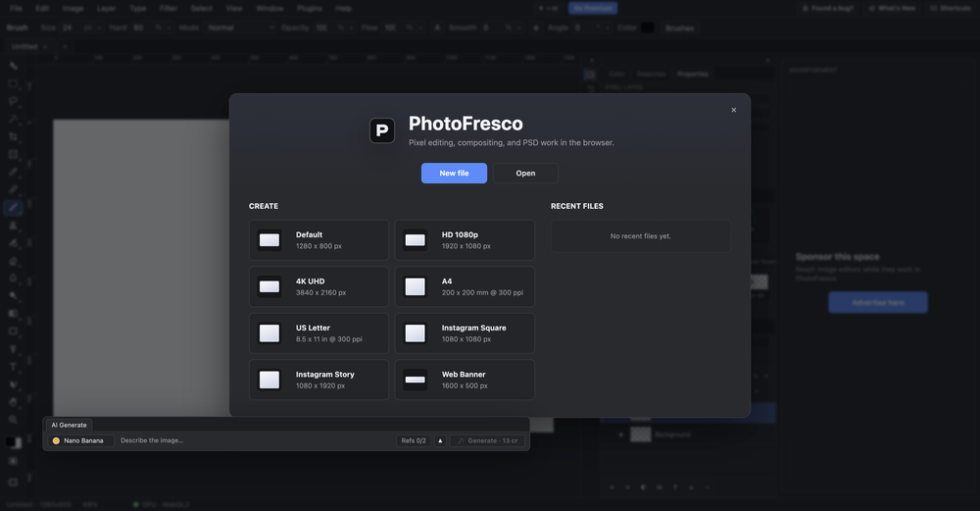Image resolution: width=980 pixels, height=511 pixels.
Task: Click the foreground/background color swatch
Action: coord(13,442)
